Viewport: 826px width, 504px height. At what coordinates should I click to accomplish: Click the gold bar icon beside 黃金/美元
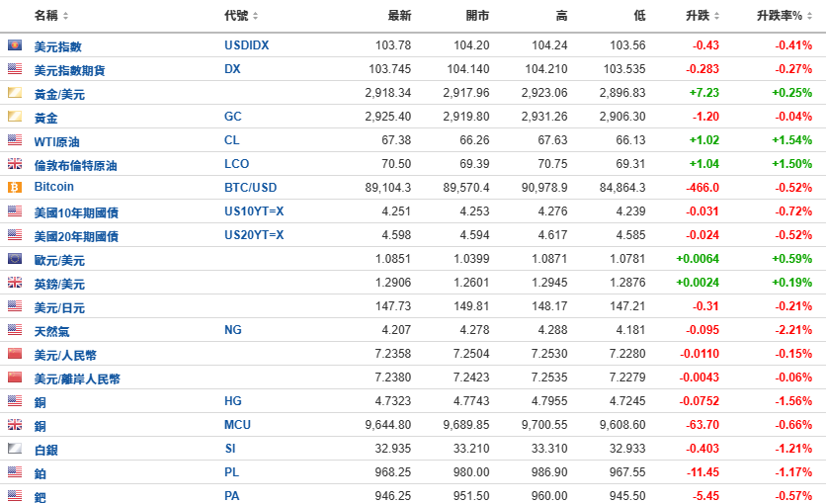click(15, 93)
